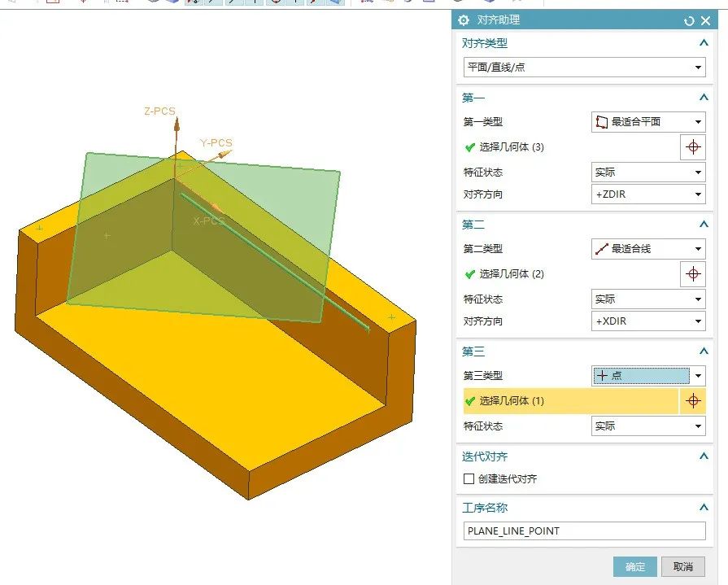
Task: Click the Z-PCS axis label
Action: [159, 111]
